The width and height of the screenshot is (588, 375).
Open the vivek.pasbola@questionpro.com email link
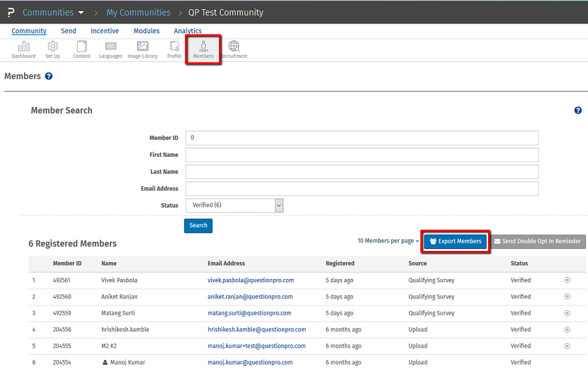pyautogui.click(x=250, y=280)
